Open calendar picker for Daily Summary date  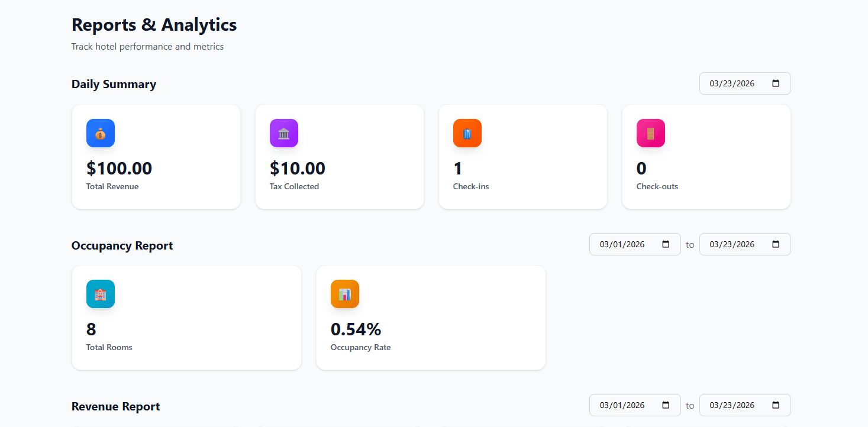click(776, 83)
